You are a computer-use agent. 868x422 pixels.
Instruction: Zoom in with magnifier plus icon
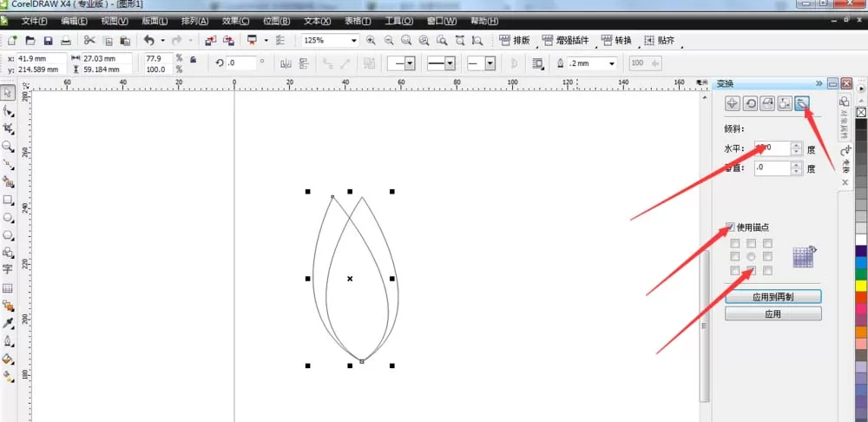tap(371, 41)
